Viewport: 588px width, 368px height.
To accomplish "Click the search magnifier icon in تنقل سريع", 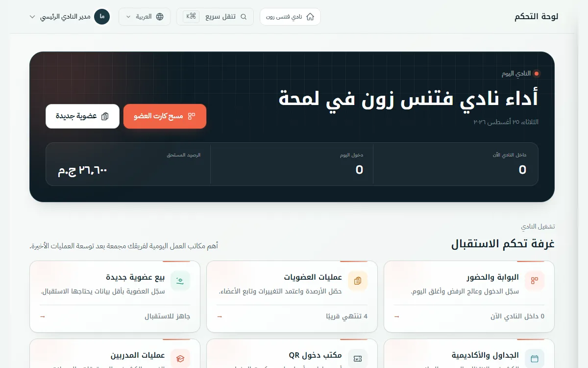I will click(244, 17).
